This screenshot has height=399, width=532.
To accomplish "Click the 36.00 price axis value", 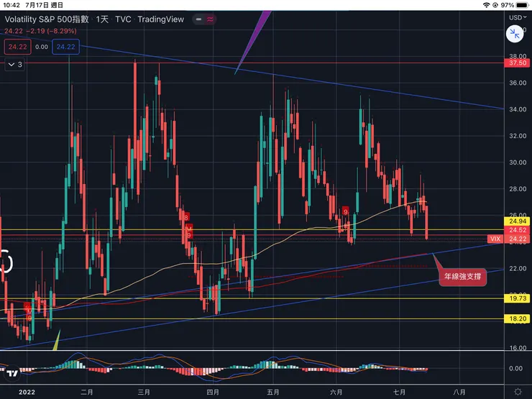I will (518, 83).
